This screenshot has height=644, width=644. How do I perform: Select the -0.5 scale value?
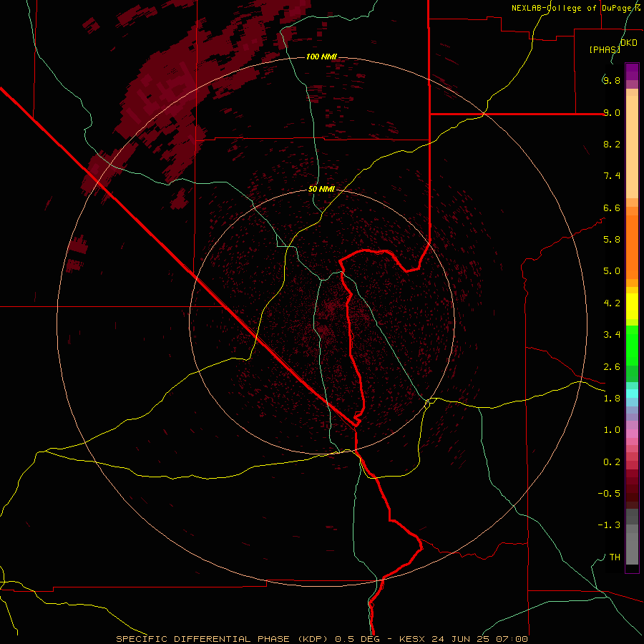[x=609, y=494]
